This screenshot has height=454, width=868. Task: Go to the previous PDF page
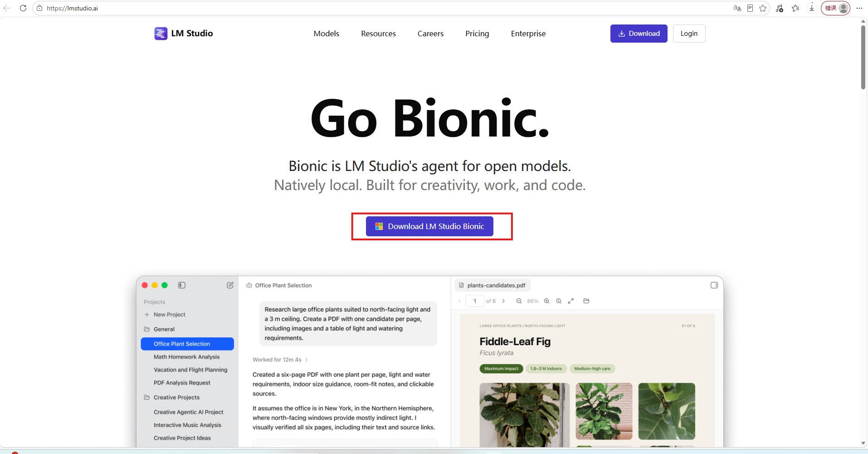459,301
